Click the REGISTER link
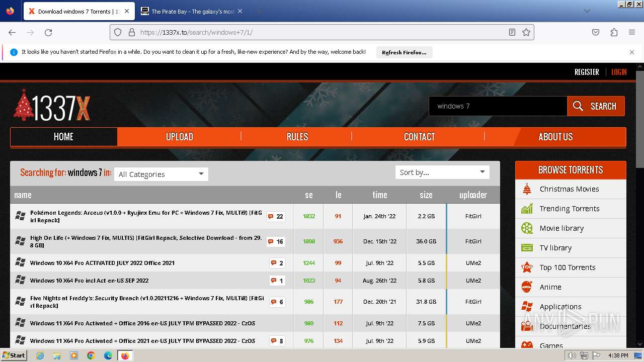 coord(587,72)
